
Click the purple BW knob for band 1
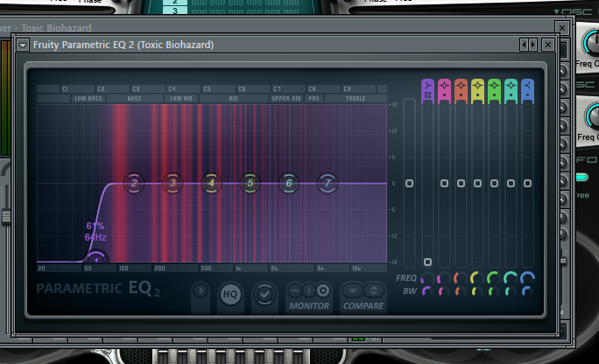coord(427,291)
